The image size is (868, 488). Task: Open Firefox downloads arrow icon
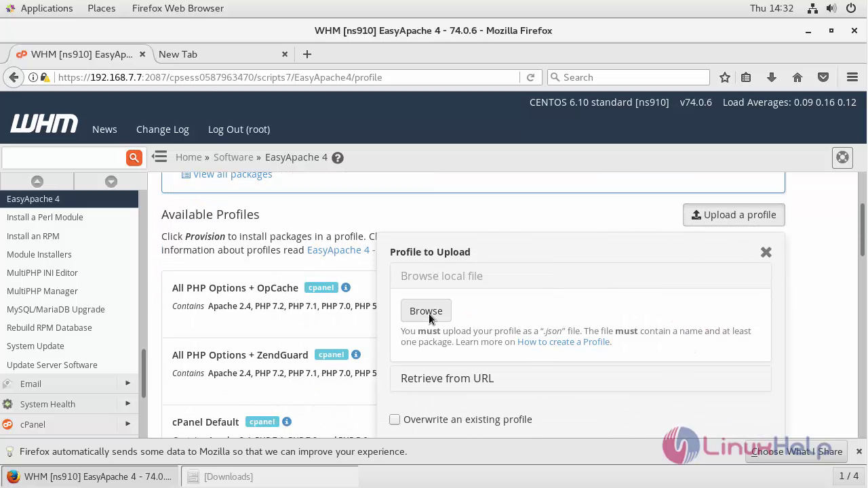(772, 77)
